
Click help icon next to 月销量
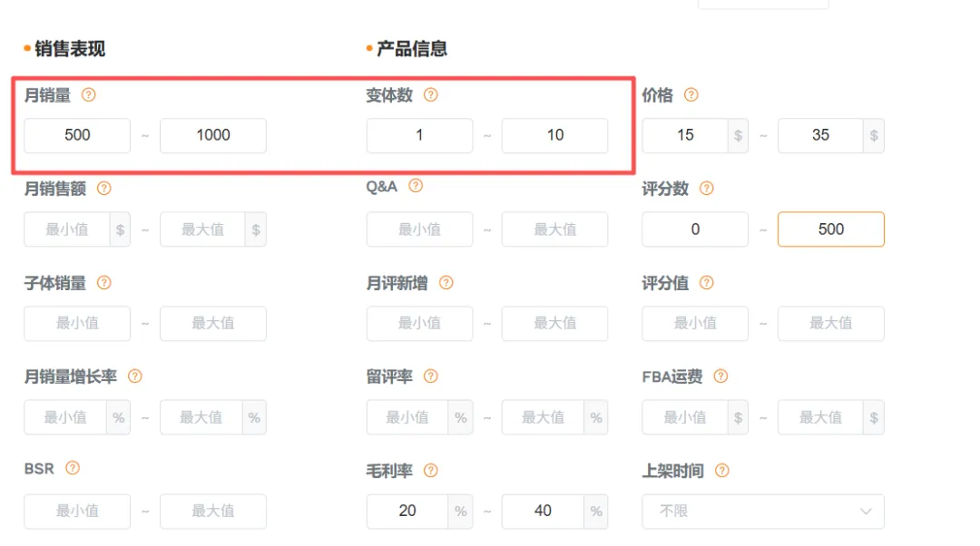(89, 94)
